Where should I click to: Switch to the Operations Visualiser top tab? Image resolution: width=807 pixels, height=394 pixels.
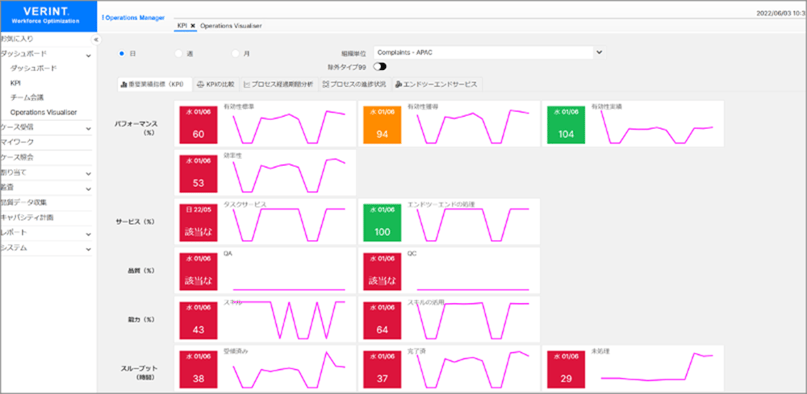click(x=231, y=26)
